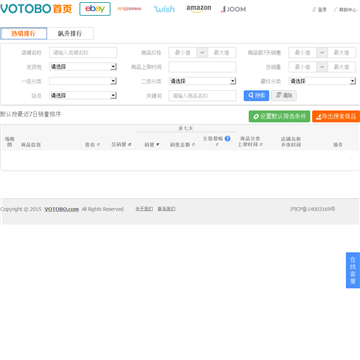Image resolution: width=360 pixels, height=360 pixels.
Task: Open the AliExpress platform logo
Action: point(129,9)
